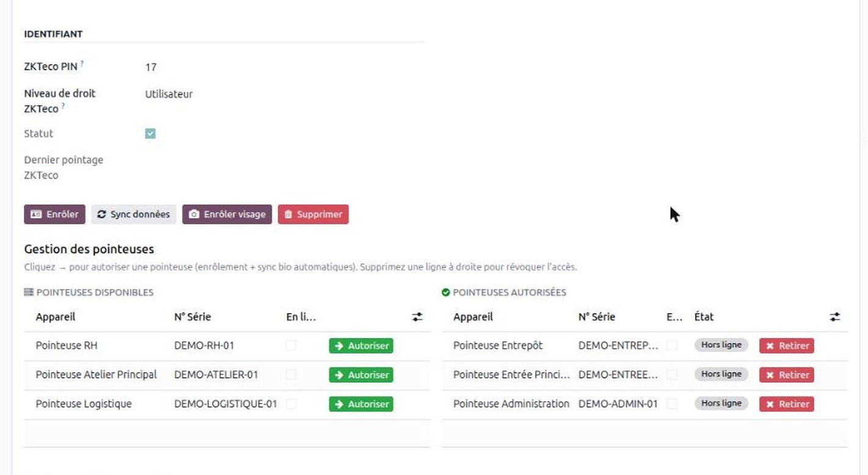Screen dimensions: 868x475
Task: Sort available table by N° Série column
Action: click(x=192, y=317)
